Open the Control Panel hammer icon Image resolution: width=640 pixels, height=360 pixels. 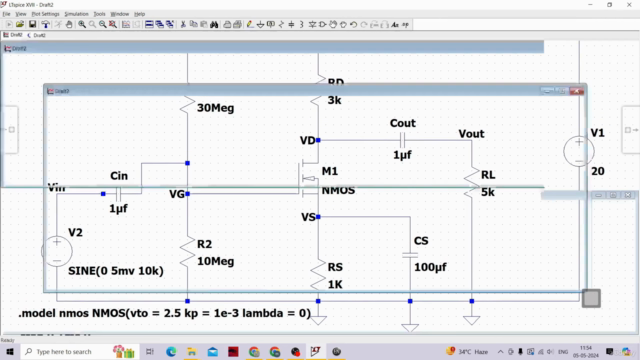[45, 24]
